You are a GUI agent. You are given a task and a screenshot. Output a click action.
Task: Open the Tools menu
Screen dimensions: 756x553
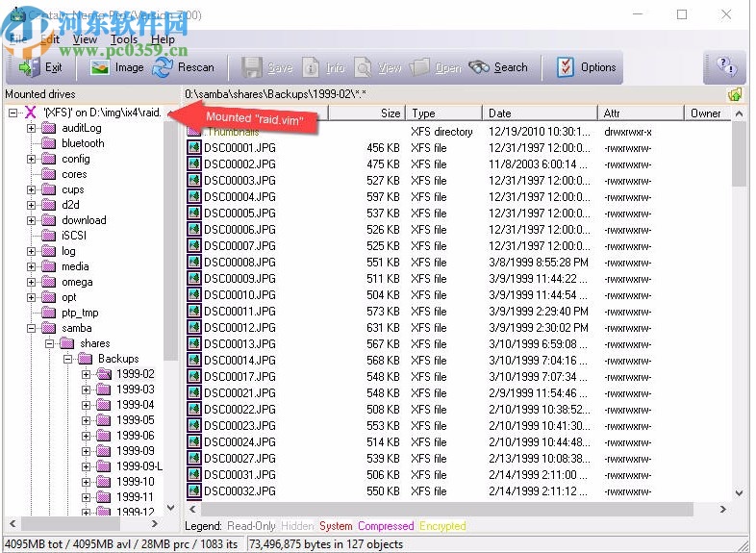[x=124, y=39]
